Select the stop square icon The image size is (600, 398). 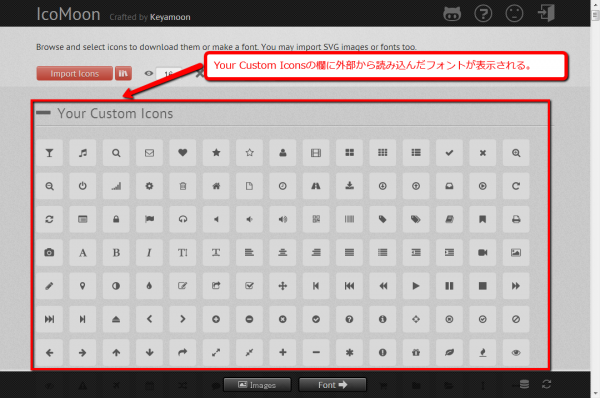(x=483, y=286)
